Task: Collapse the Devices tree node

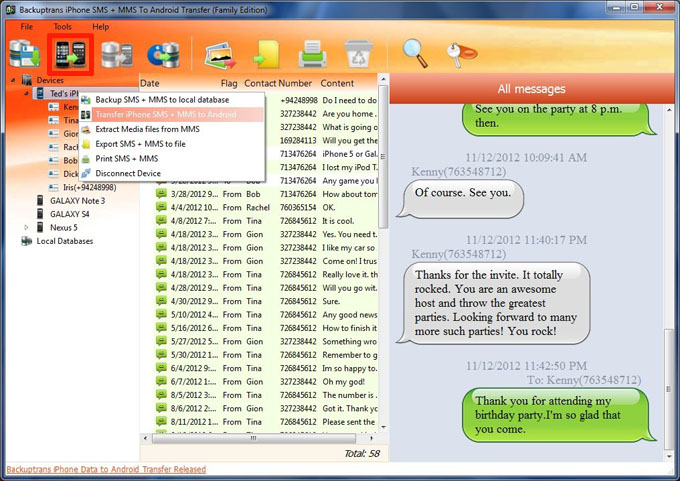Action: point(13,80)
